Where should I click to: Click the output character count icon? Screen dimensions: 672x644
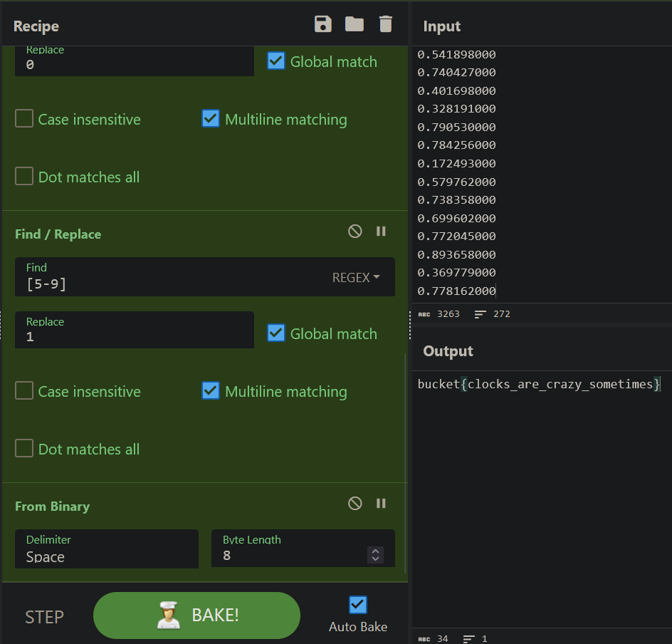424,639
